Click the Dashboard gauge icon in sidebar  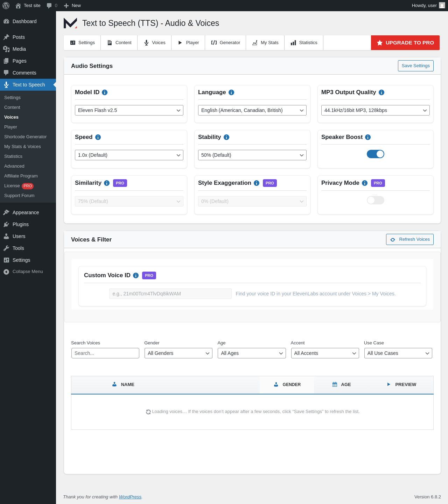coord(6,21)
